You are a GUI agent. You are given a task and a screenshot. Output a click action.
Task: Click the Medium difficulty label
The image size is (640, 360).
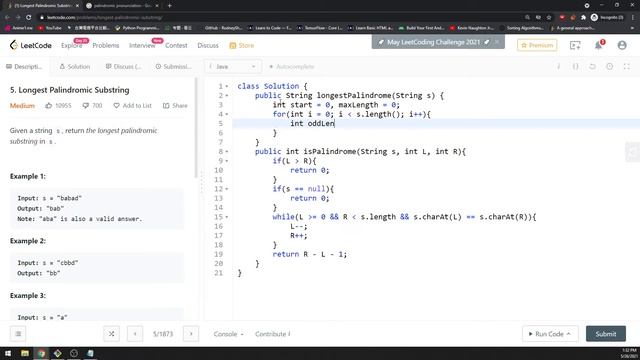(x=22, y=106)
